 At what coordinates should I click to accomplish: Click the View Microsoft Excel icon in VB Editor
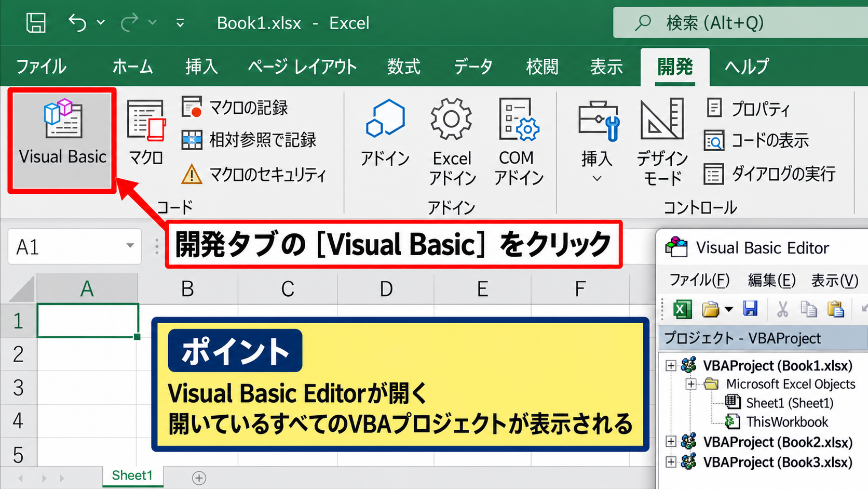[682, 309]
